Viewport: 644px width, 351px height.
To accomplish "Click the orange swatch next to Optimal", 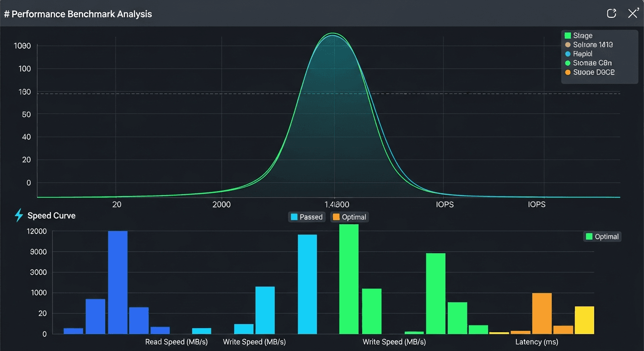I will [337, 217].
